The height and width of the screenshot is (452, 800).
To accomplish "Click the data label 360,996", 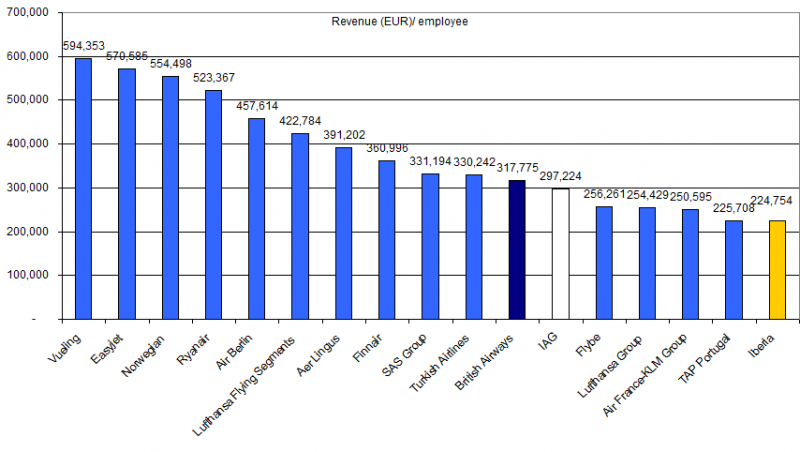I will [387, 148].
